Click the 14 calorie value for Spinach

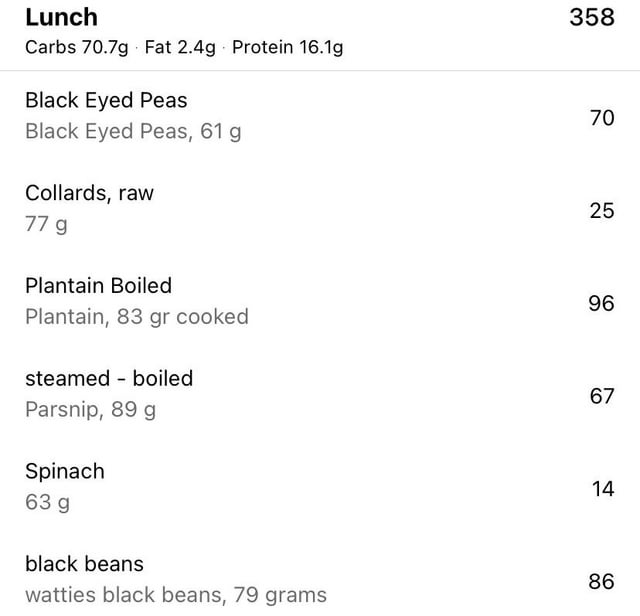pyautogui.click(x=602, y=489)
